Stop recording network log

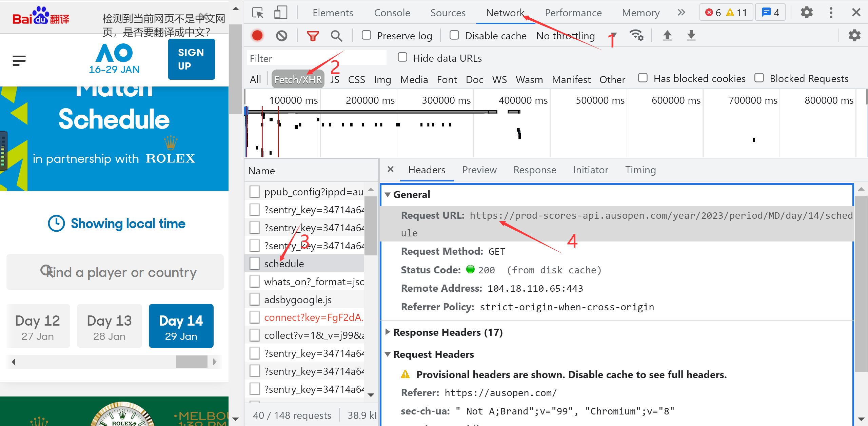(x=257, y=36)
